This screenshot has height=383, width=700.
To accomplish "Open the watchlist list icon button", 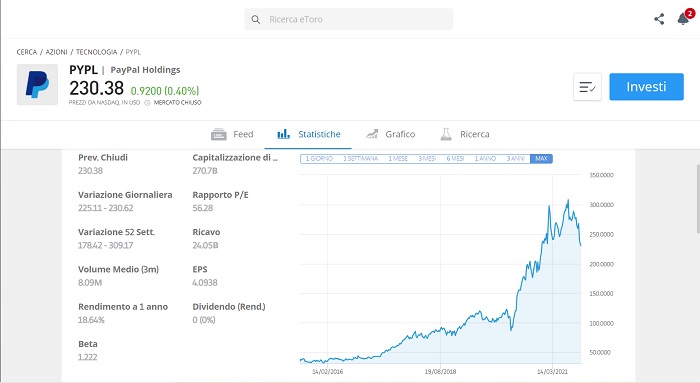I will tap(587, 87).
